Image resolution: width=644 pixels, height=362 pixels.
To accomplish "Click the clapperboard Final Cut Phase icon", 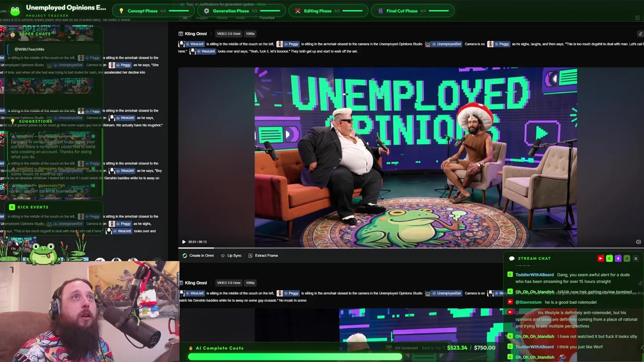I will coord(380,11).
